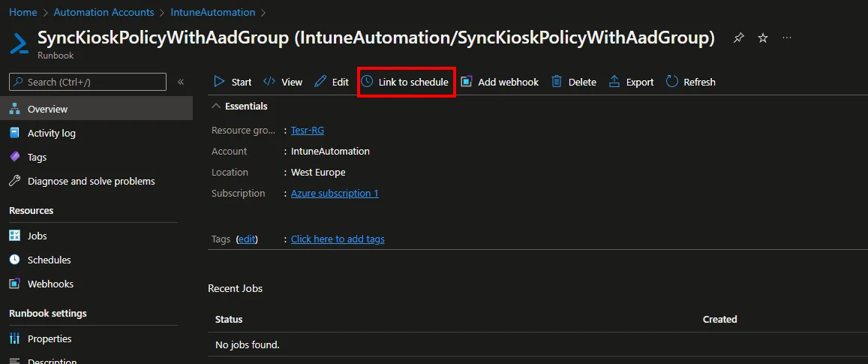868x364 pixels.
Task: Click the 'No jobs found.' row
Action: click(x=537, y=344)
